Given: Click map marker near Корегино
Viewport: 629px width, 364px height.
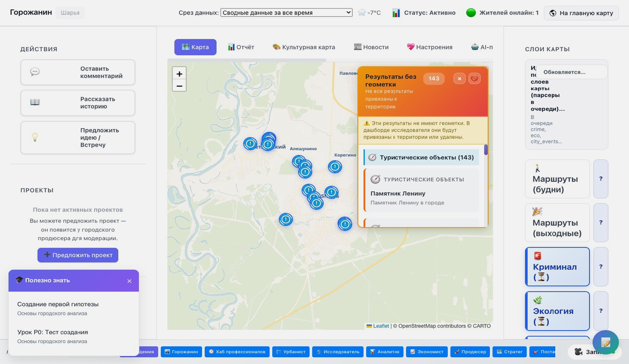Looking at the screenshot, I should 335,167.
